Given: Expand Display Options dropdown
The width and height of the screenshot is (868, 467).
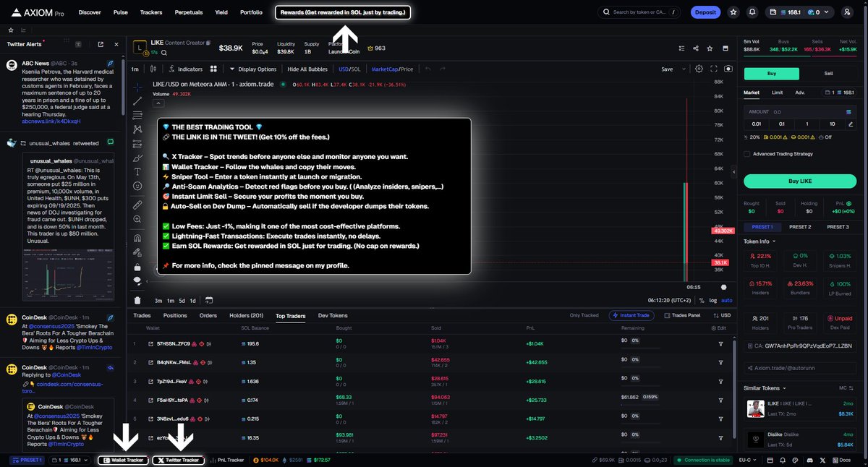Looking at the screenshot, I should pyautogui.click(x=253, y=69).
